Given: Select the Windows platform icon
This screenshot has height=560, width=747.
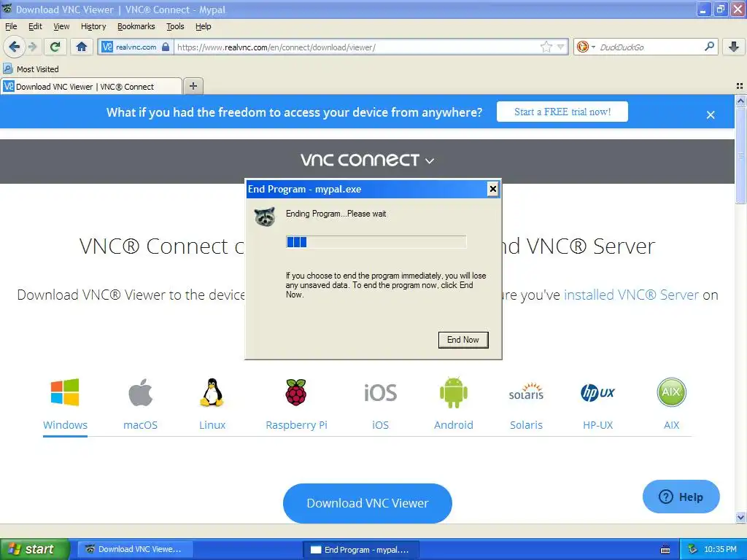Looking at the screenshot, I should [x=65, y=392].
